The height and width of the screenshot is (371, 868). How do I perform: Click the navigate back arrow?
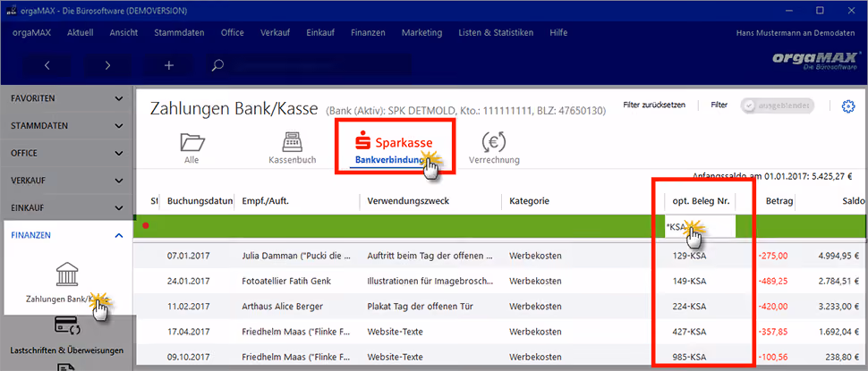(x=47, y=65)
